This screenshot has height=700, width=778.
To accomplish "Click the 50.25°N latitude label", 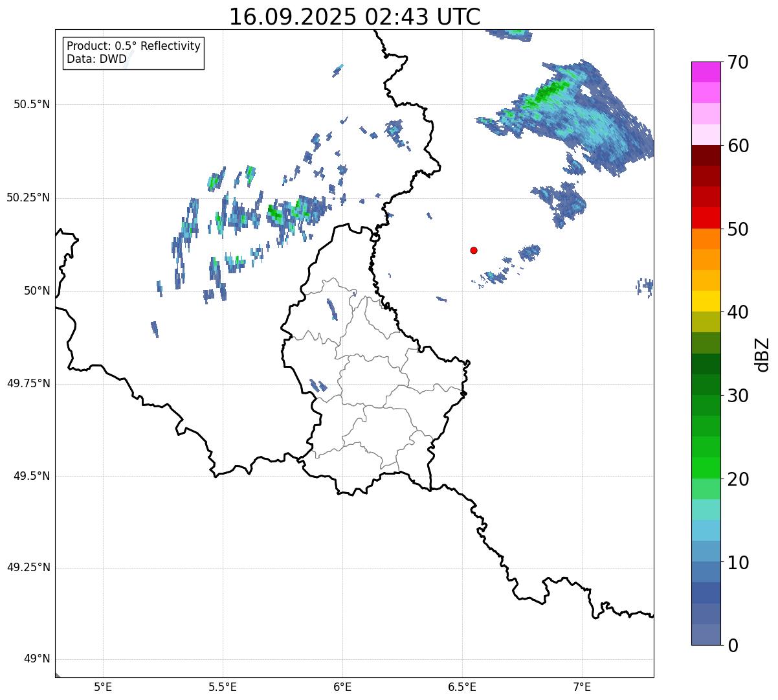I will pos(28,198).
